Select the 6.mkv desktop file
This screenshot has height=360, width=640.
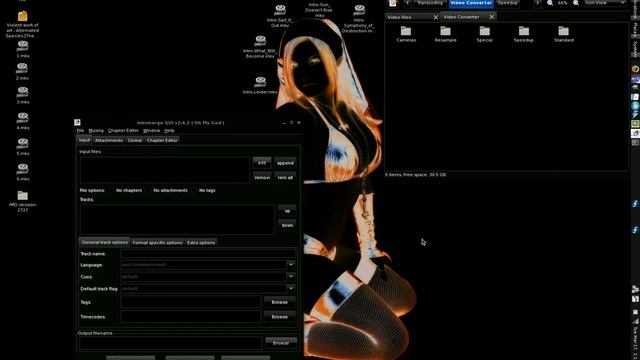coord(23,172)
